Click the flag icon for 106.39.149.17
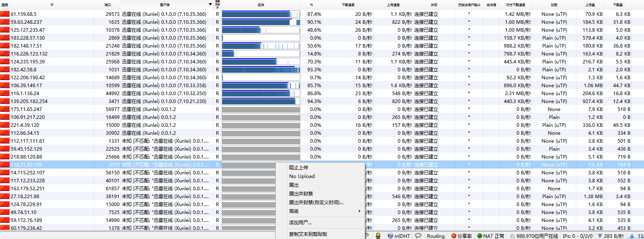Image resolution: width=644 pixels, height=239 pixels. click(x=5, y=85)
